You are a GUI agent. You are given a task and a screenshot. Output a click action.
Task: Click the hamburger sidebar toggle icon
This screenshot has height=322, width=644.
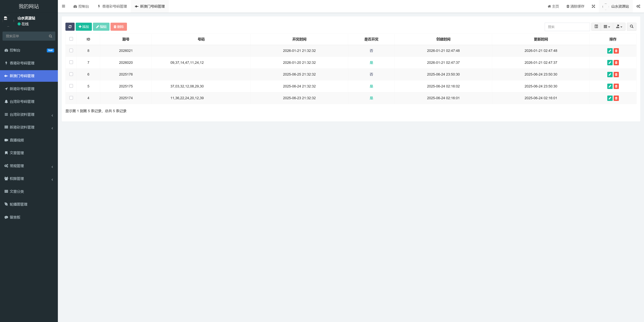coord(64,6)
